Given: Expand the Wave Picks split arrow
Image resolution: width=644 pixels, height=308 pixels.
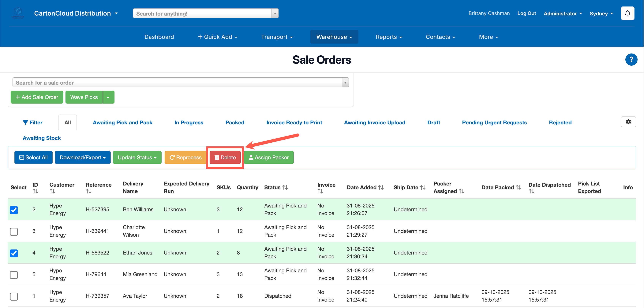Looking at the screenshot, I should coord(108,97).
